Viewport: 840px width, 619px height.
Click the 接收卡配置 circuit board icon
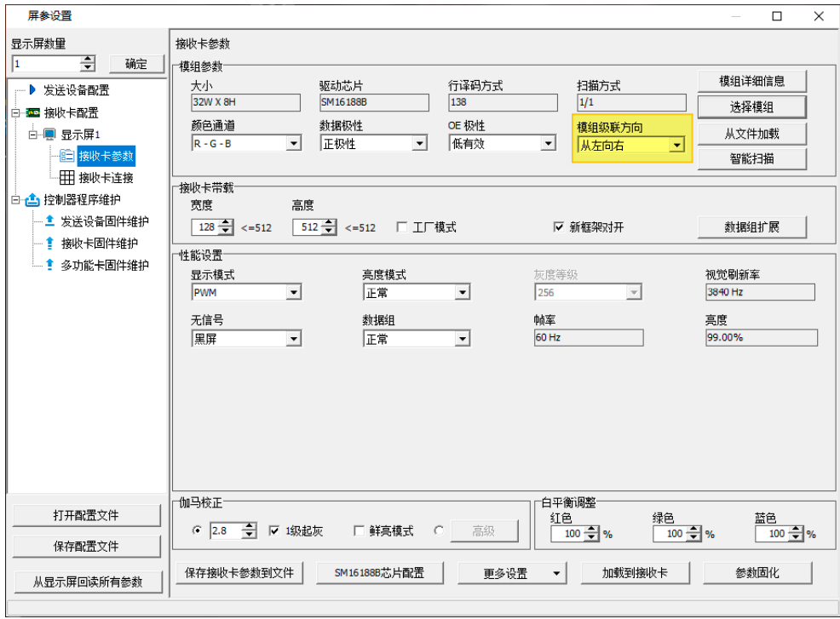pos(33,112)
